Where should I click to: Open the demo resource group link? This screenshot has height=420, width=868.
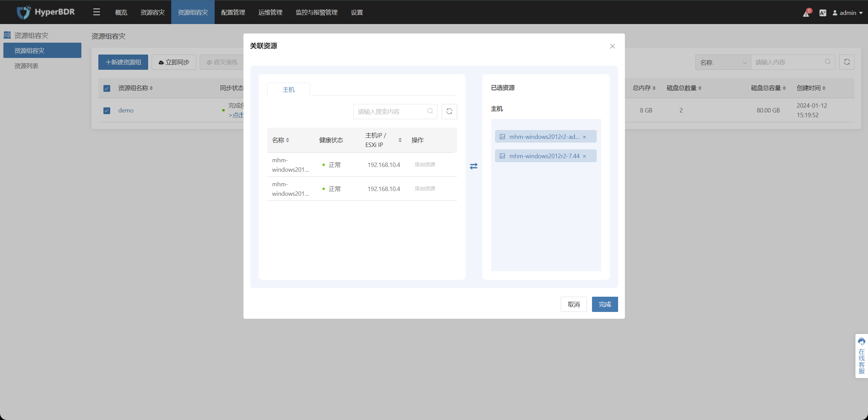tap(126, 110)
